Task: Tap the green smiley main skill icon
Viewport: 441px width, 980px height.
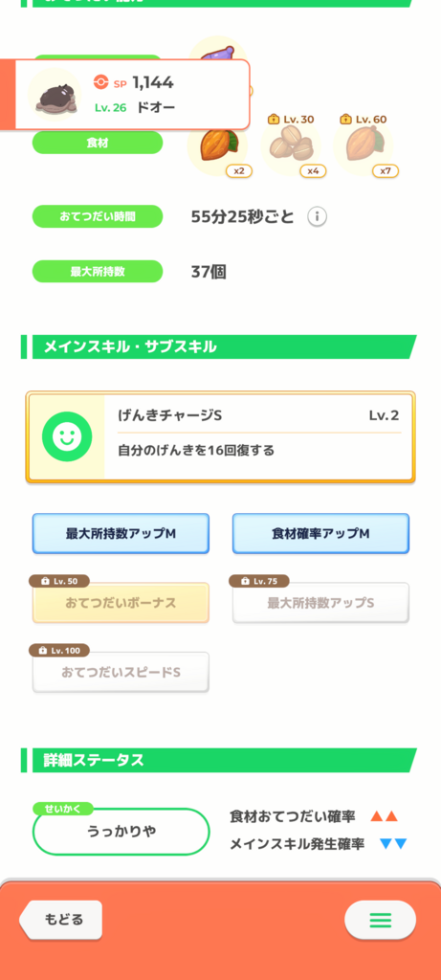Action: pyautogui.click(x=67, y=436)
